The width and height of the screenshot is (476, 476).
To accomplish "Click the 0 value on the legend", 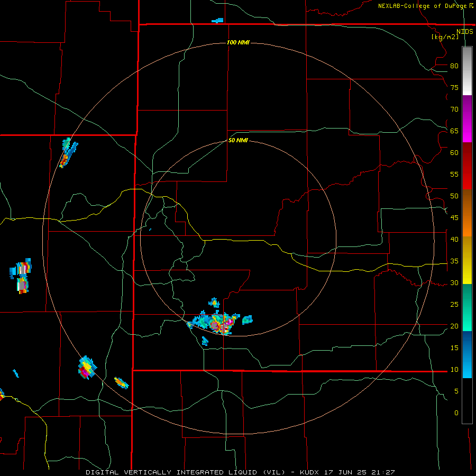I will 456,413.
